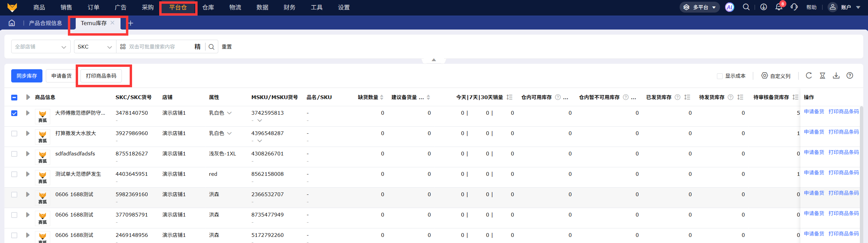Screen dimensions: 868x243
Task: Expand the 打算撒发大水放大 product row
Action: [x=28, y=133]
